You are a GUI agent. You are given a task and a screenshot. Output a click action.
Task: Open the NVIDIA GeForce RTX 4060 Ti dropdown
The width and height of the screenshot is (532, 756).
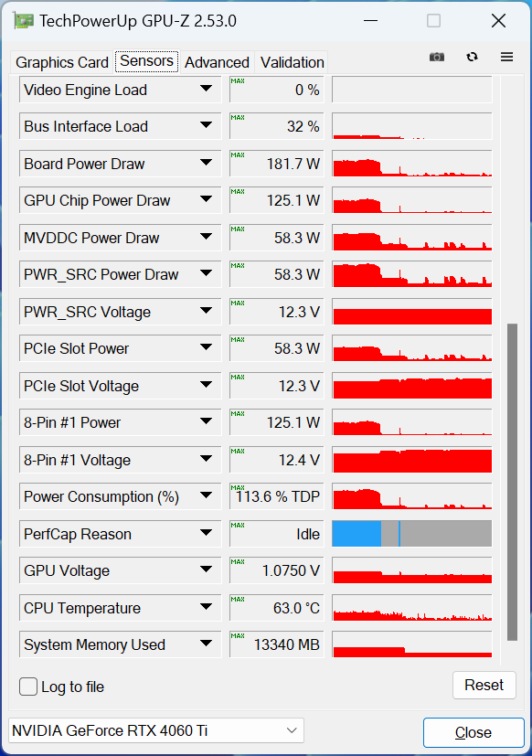pyautogui.click(x=156, y=730)
